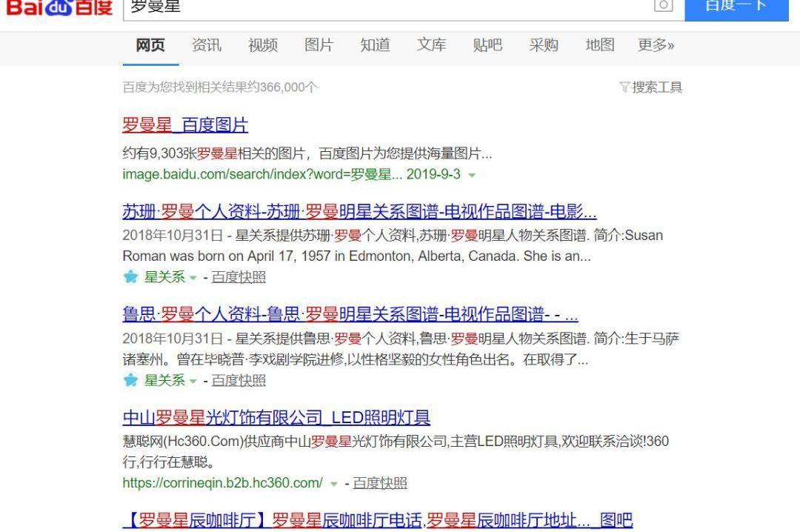Open camera image search icon
The height and width of the screenshot is (532, 800).
(x=663, y=6)
